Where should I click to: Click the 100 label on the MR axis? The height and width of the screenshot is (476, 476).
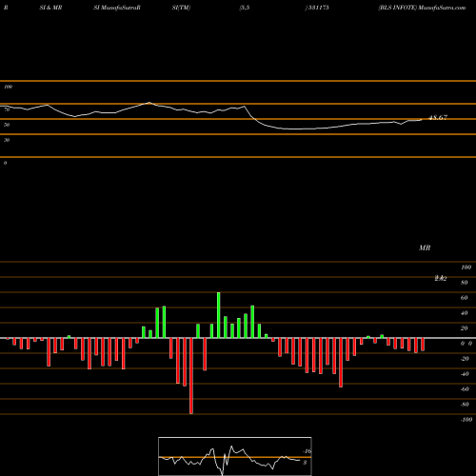coord(466,268)
